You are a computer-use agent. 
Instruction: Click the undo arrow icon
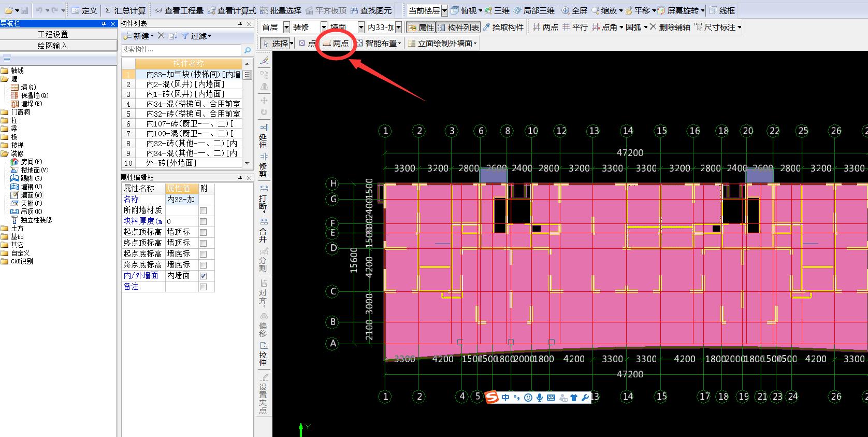[39, 10]
